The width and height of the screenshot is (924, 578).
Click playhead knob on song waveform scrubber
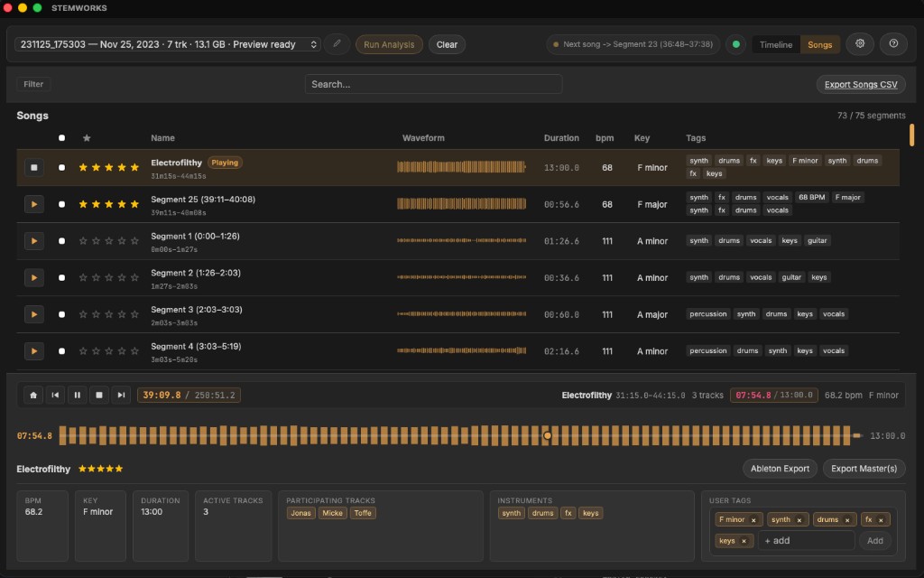coord(548,436)
